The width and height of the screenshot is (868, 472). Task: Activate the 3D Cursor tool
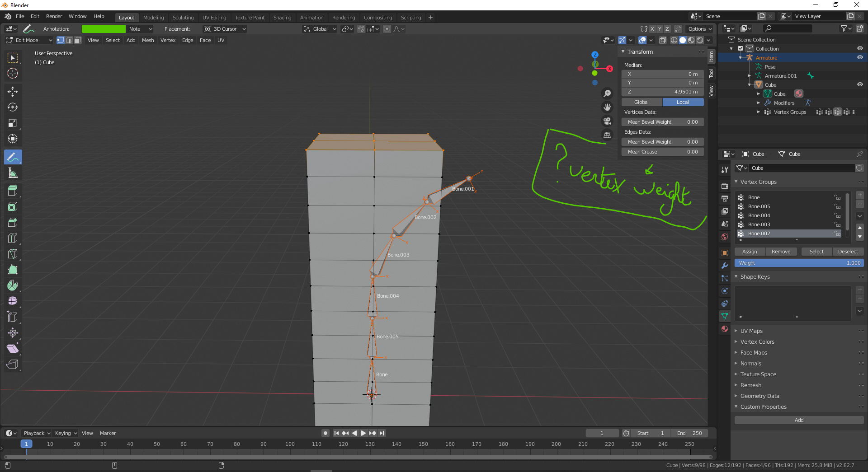tap(13, 74)
